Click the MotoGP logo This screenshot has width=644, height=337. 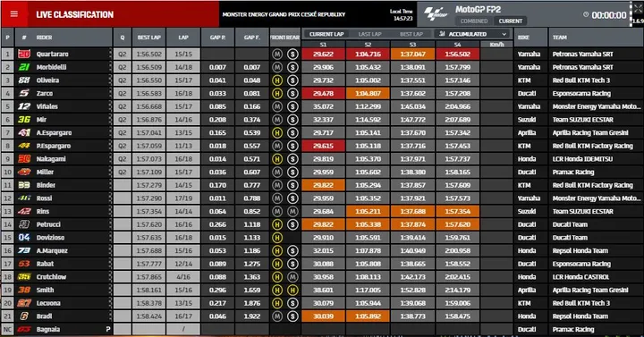tap(436, 14)
